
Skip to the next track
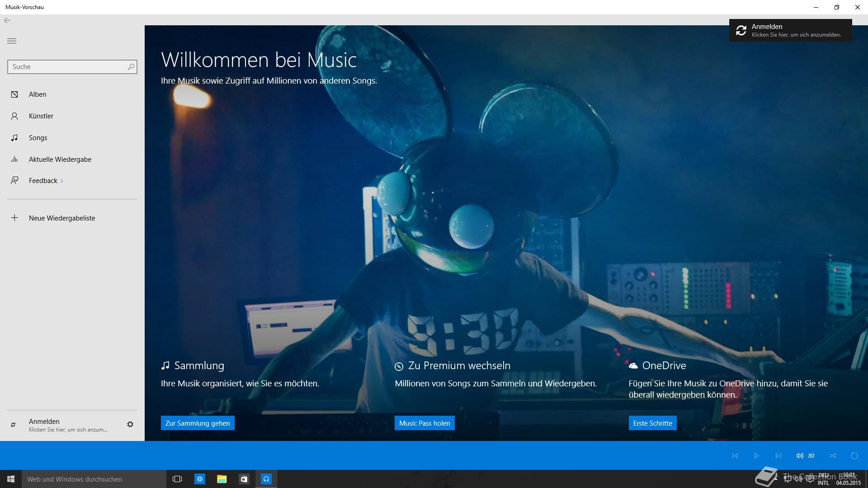click(778, 455)
